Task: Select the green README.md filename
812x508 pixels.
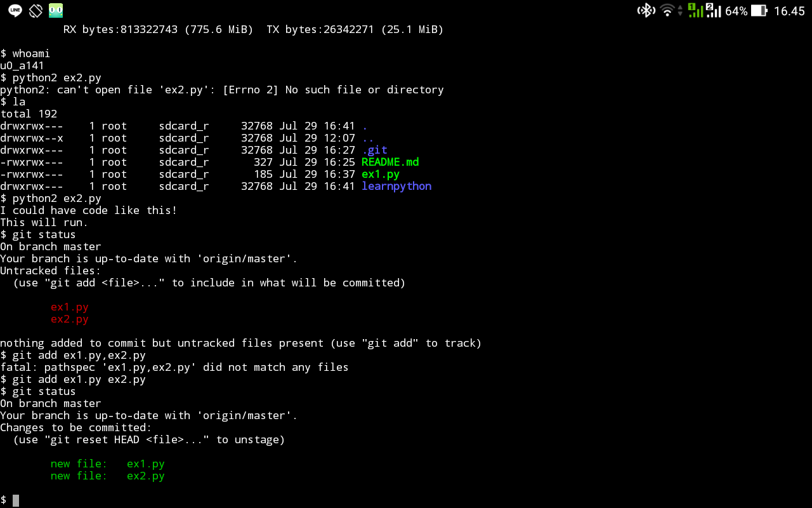Action: [x=390, y=162]
